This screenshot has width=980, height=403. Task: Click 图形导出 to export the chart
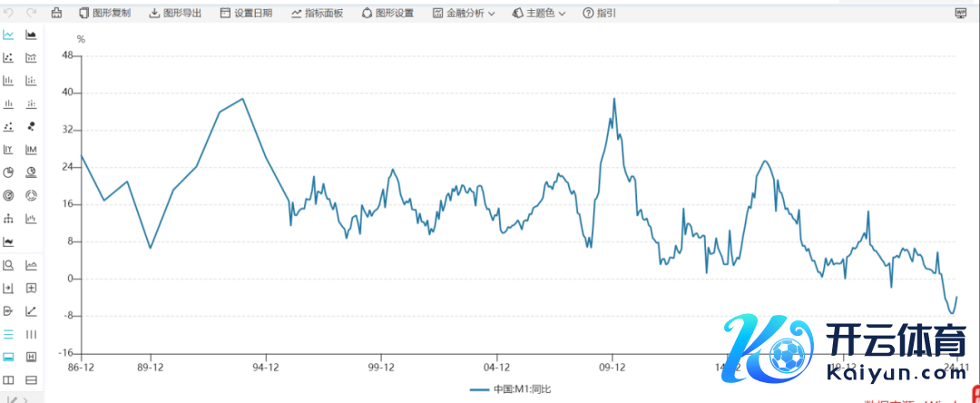pyautogui.click(x=175, y=14)
